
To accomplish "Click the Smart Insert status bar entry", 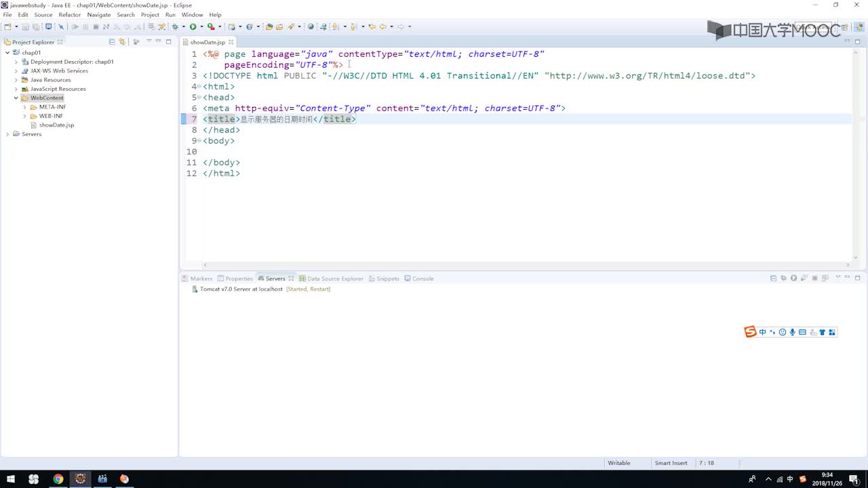I will [671, 463].
